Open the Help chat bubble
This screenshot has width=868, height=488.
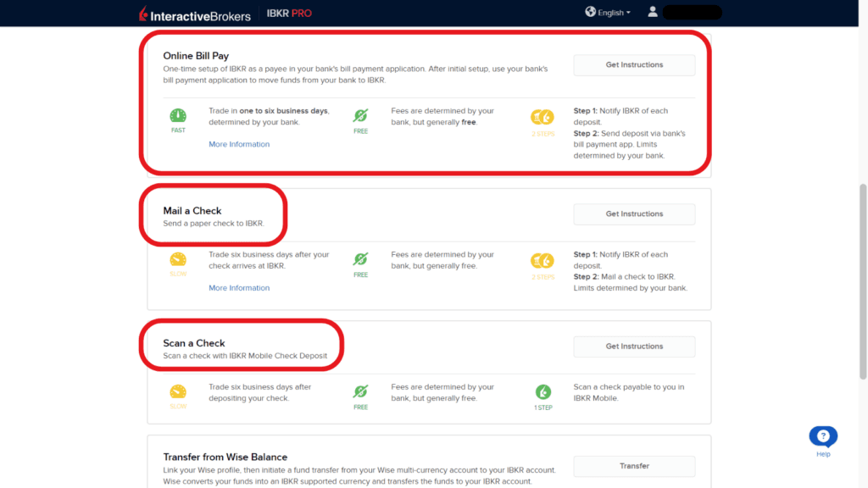pos(822,435)
